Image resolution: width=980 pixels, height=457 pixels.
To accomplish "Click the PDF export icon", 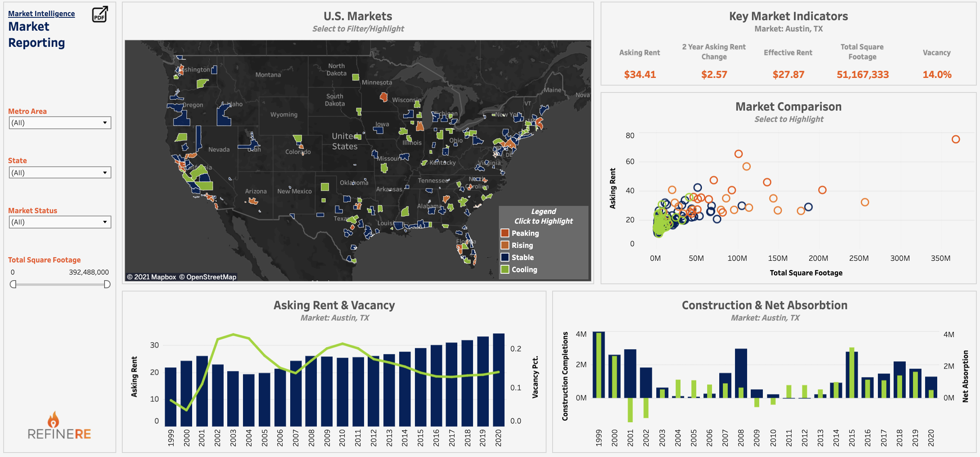I will (100, 15).
